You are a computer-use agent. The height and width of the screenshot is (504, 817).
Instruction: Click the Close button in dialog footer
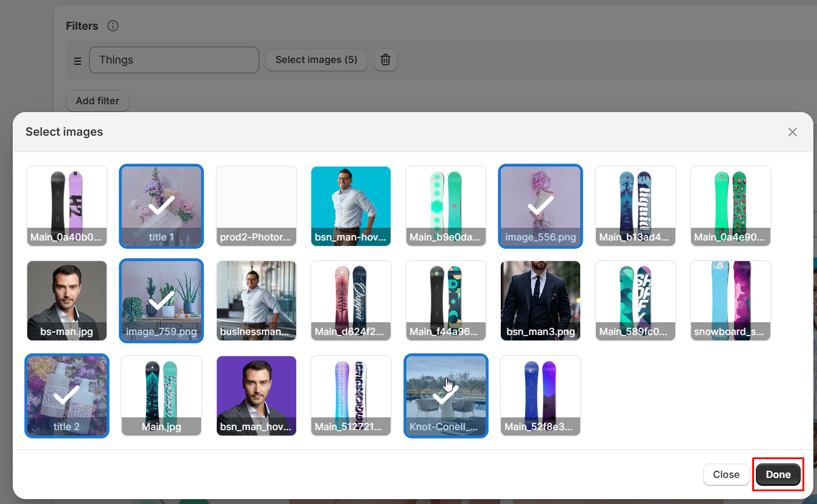click(x=726, y=474)
